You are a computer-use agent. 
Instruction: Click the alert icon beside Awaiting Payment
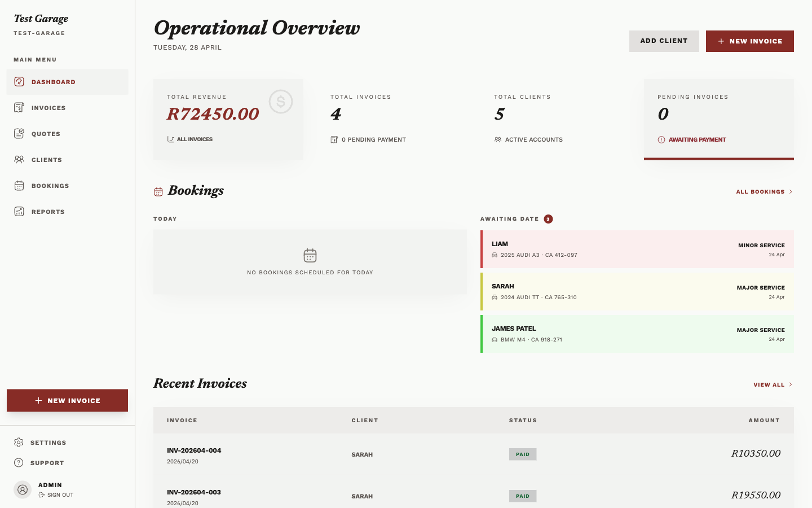click(661, 139)
